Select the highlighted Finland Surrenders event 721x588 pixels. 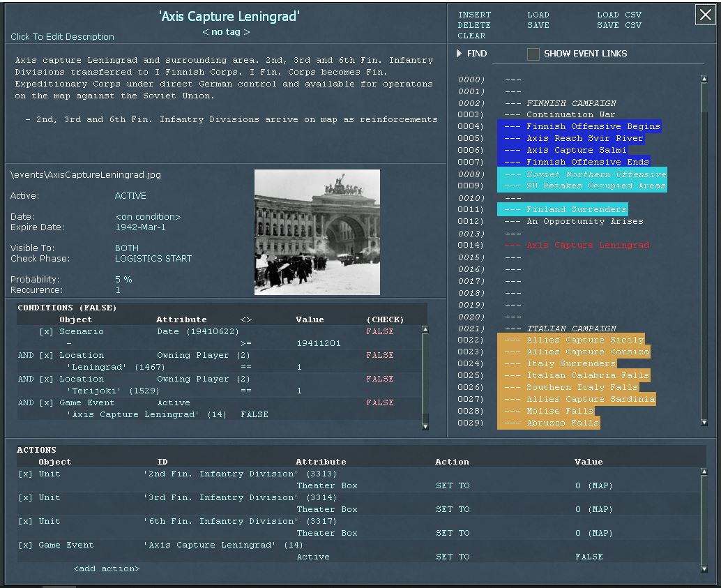click(x=562, y=209)
